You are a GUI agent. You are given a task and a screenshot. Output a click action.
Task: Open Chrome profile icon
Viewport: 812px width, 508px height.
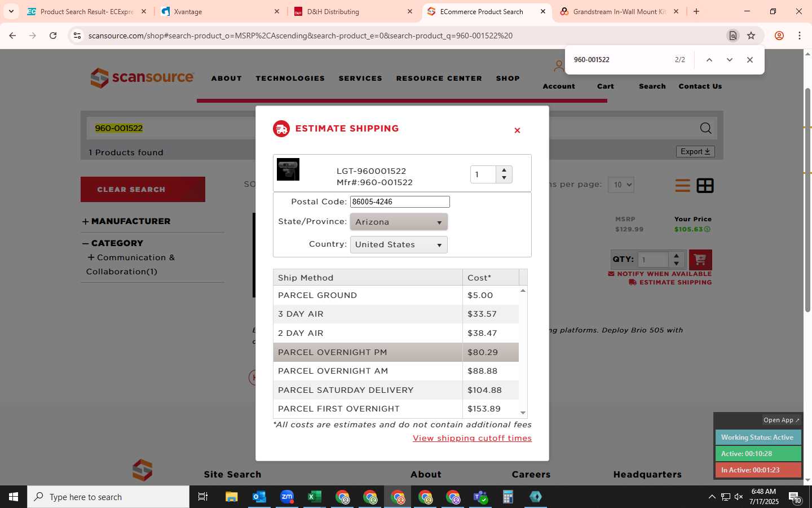pos(779,36)
